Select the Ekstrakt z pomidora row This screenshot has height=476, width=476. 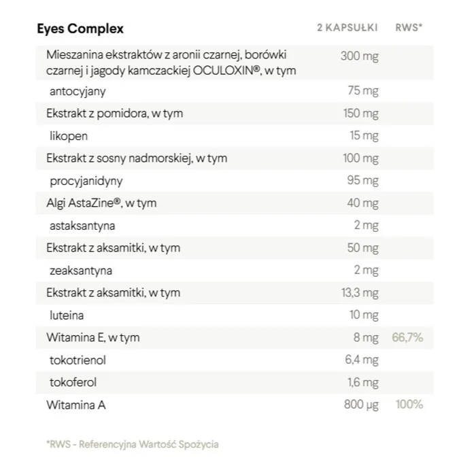coord(235,114)
